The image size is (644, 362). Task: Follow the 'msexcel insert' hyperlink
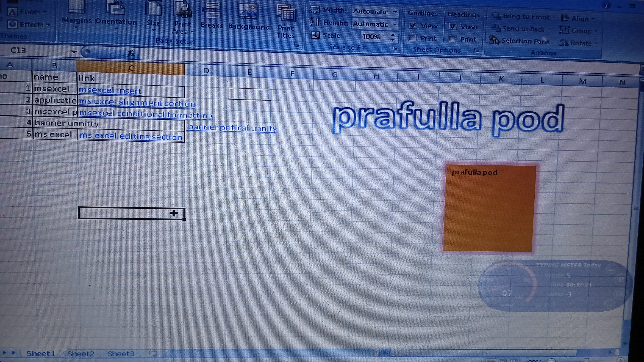110,90
